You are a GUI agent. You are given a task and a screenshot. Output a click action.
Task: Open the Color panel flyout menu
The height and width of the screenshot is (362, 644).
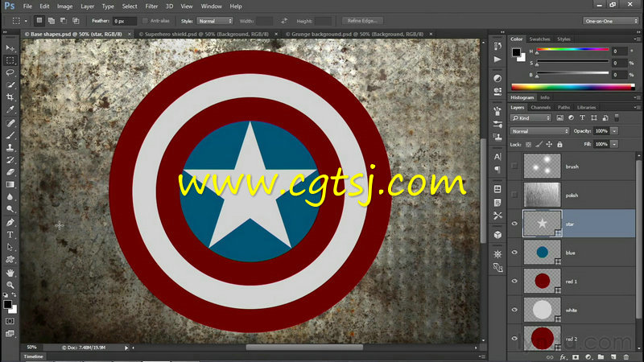click(636, 39)
